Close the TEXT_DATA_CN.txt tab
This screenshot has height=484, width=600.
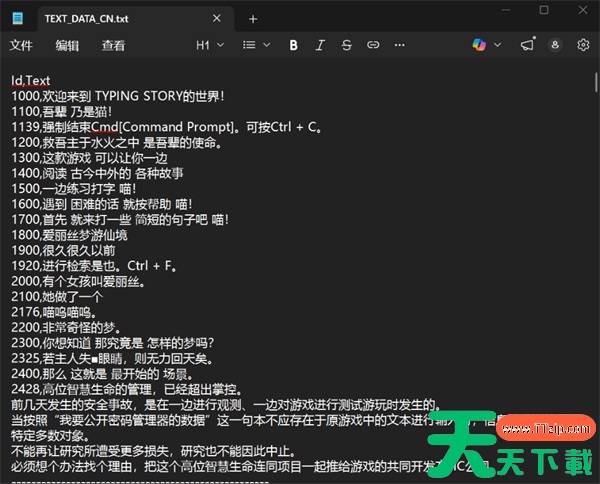tap(217, 18)
